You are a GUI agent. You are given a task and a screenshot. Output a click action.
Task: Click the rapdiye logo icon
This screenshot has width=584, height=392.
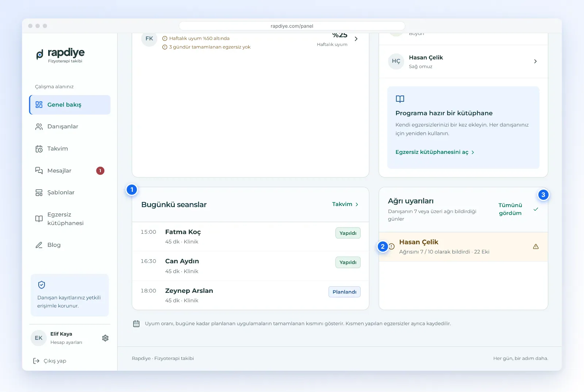tap(40, 55)
